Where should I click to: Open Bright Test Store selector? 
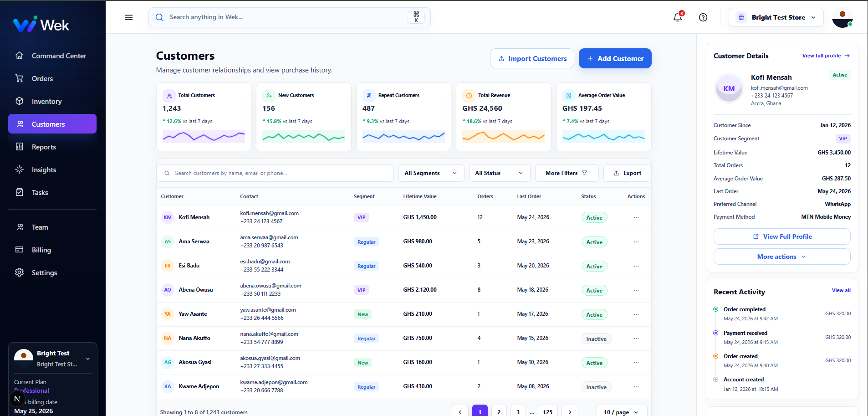point(776,17)
